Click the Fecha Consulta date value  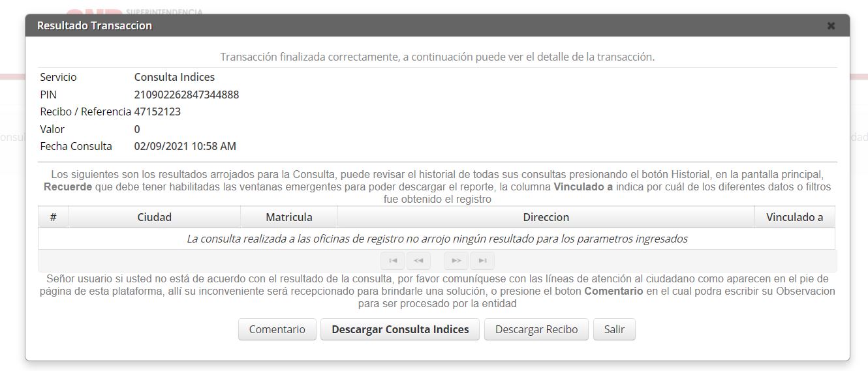click(x=185, y=146)
